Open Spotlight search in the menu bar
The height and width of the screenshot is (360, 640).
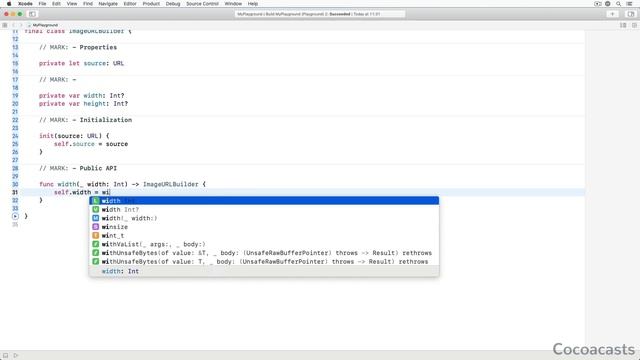(618, 4)
